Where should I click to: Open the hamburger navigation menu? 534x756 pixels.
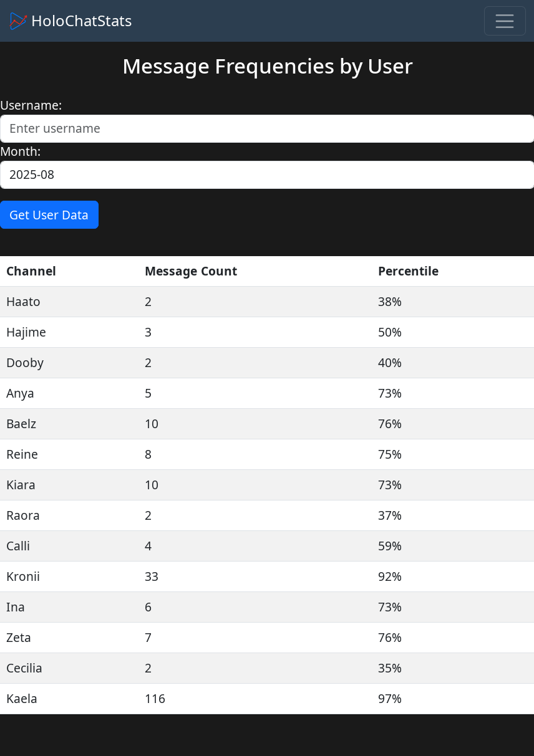(x=505, y=21)
